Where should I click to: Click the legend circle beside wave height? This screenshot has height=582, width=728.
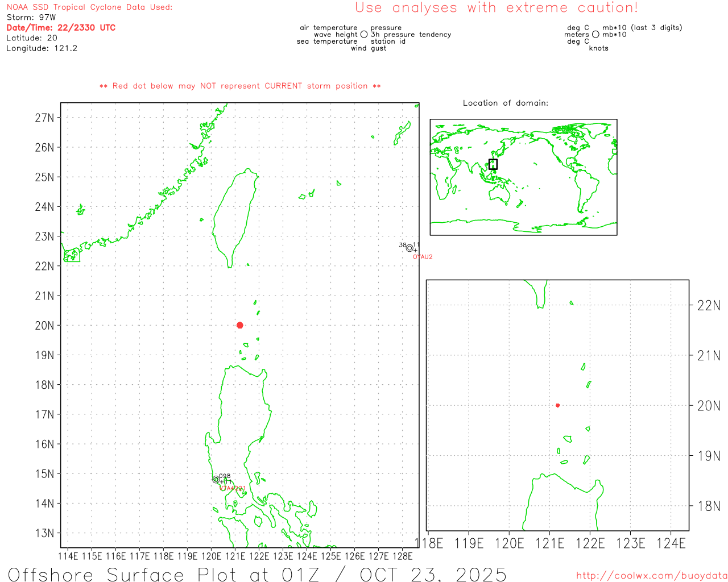tap(364, 35)
